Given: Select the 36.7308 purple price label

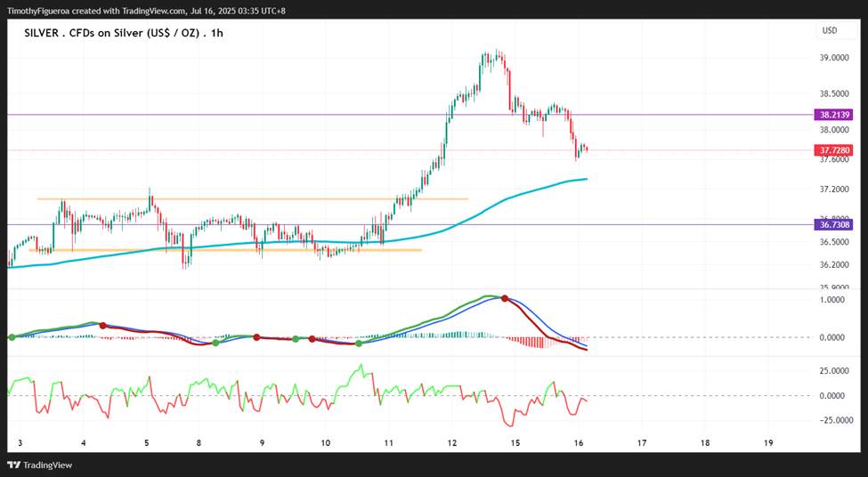Looking at the screenshot, I should (833, 224).
